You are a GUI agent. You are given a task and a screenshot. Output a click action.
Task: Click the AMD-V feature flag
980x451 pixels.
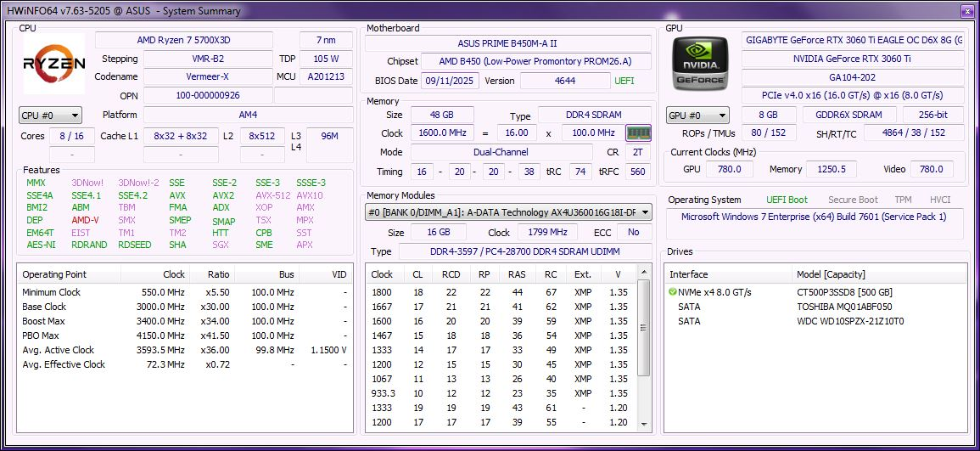(85, 220)
